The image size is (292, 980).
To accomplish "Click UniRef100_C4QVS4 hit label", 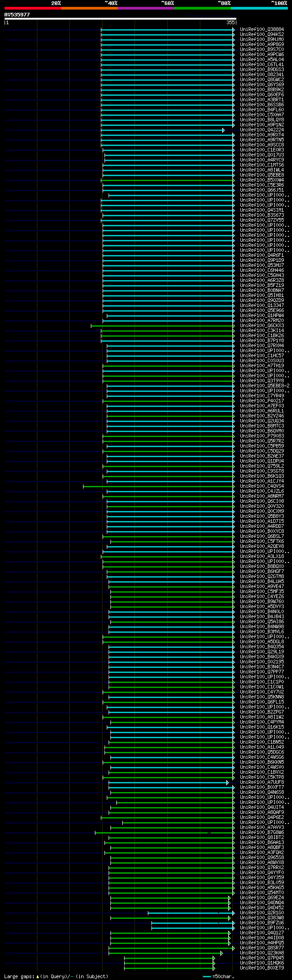I will pos(262,486).
